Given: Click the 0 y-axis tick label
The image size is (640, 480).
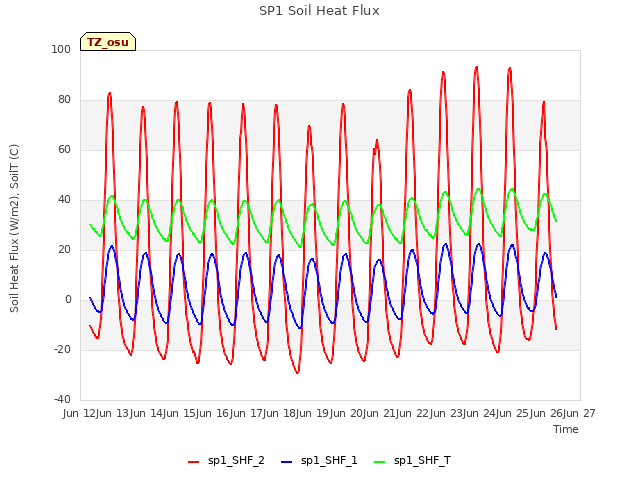Looking at the screenshot, I should coord(68,300).
